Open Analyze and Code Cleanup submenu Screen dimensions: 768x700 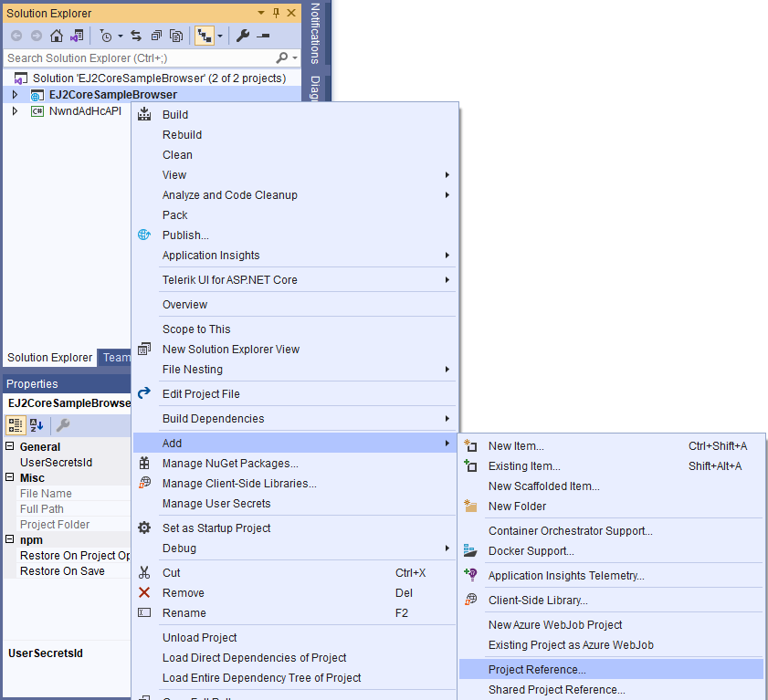point(296,194)
